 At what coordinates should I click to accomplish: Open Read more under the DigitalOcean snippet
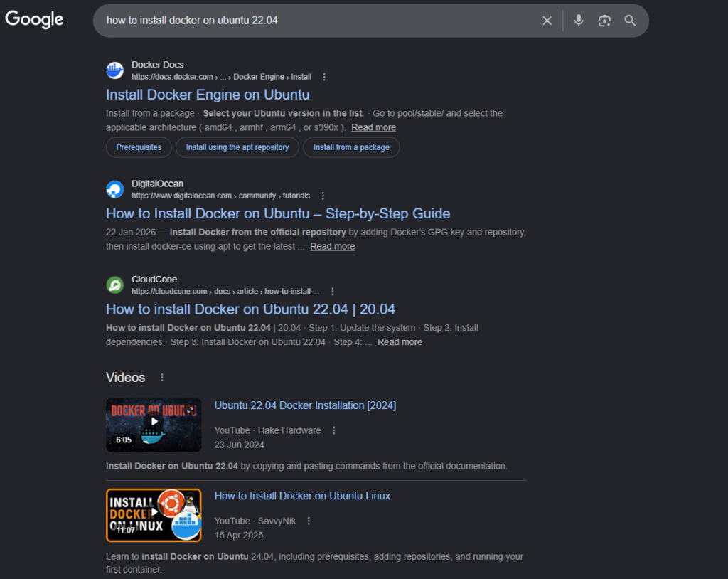[333, 246]
